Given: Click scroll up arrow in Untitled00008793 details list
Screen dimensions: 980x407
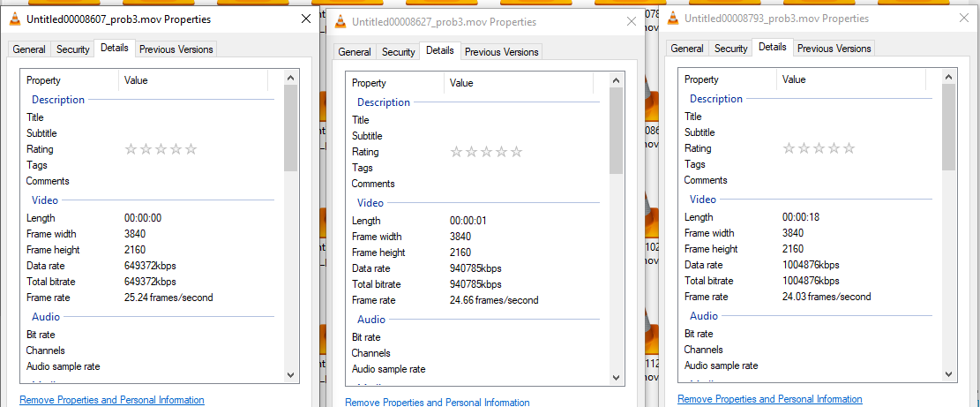Looking at the screenshot, I should pyautogui.click(x=949, y=78).
